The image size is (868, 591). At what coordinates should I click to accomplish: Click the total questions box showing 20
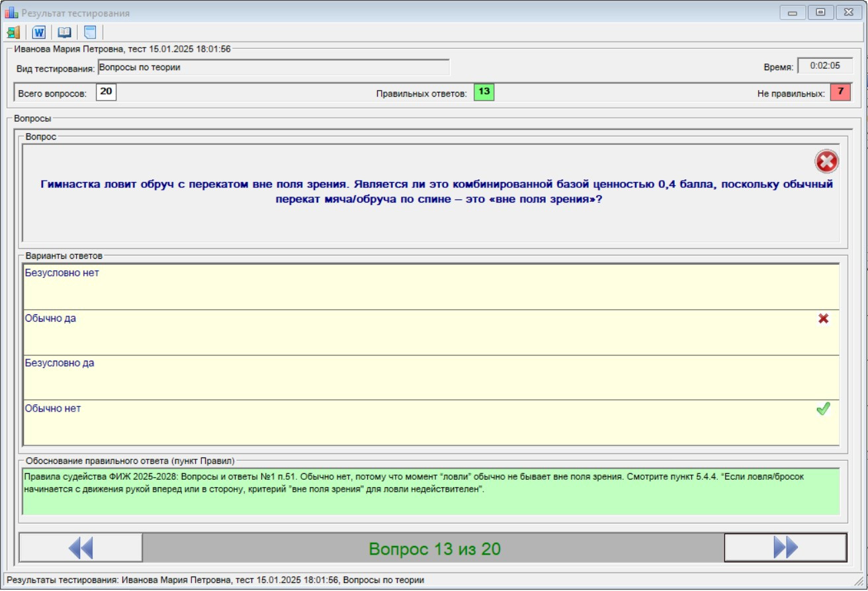click(x=106, y=92)
